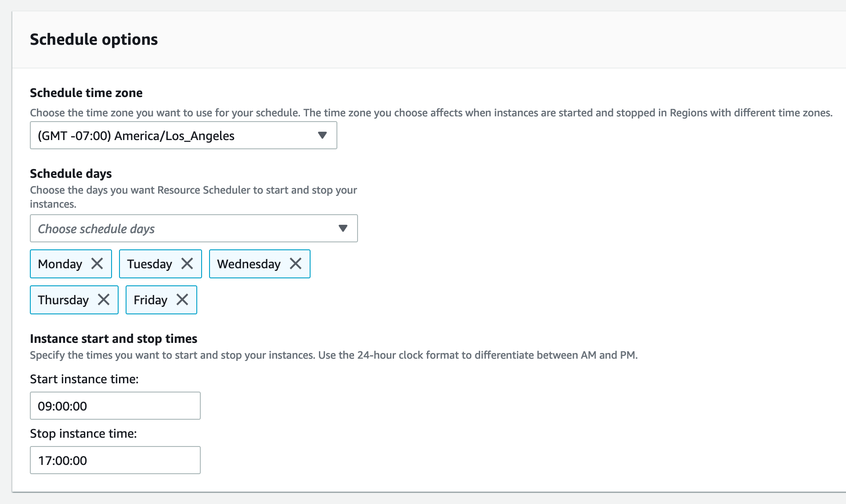This screenshot has width=846, height=504.
Task: Remove the Monday tag with its X
Action: [x=97, y=264]
